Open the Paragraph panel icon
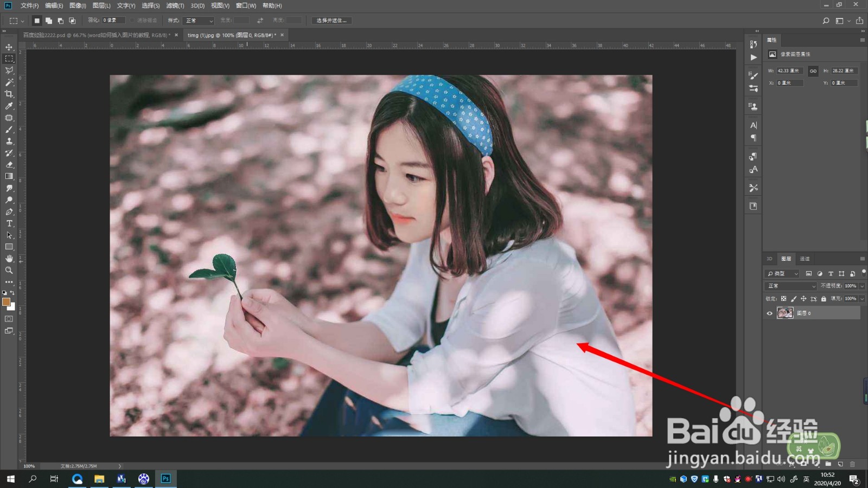Screen dimensions: 868x488 coord(753,138)
